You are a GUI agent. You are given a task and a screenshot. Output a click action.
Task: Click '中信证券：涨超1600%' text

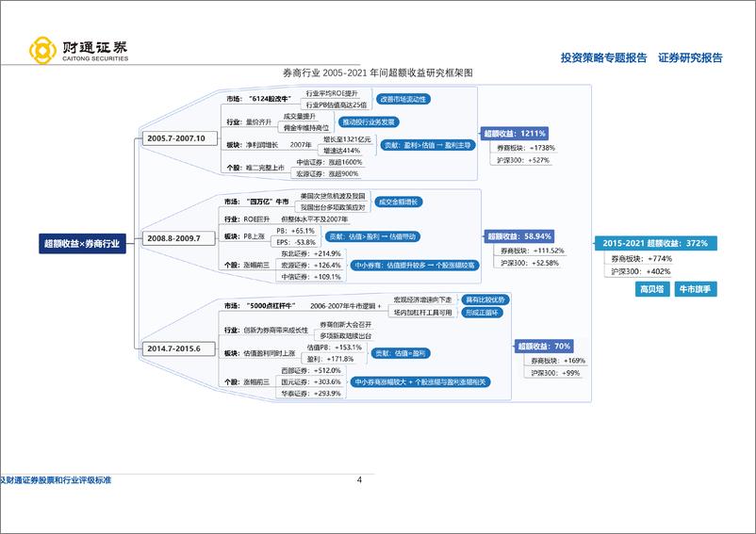[329, 162]
